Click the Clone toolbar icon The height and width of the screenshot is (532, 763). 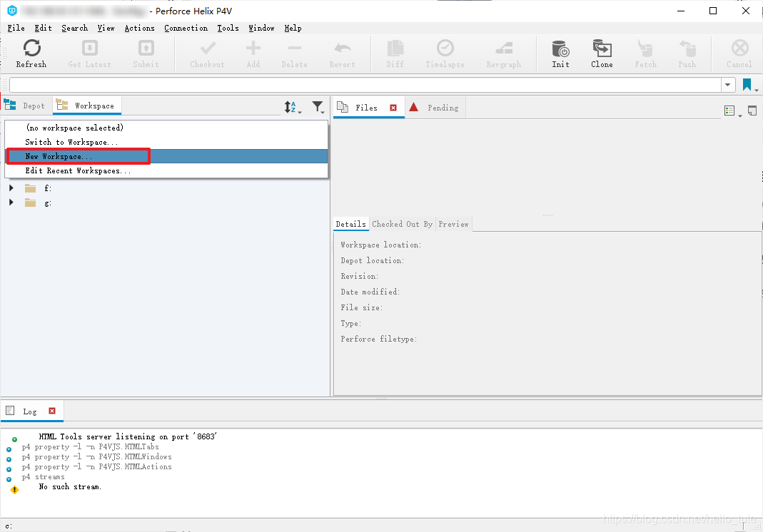pos(602,48)
